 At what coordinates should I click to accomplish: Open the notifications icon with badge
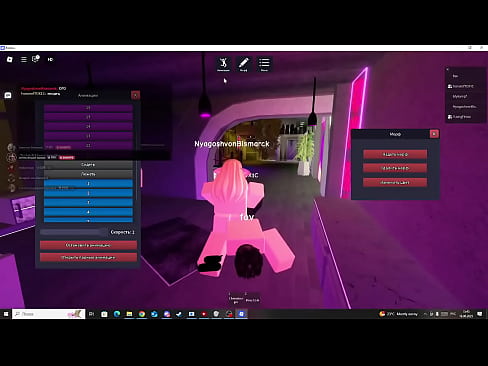[35, 59]
